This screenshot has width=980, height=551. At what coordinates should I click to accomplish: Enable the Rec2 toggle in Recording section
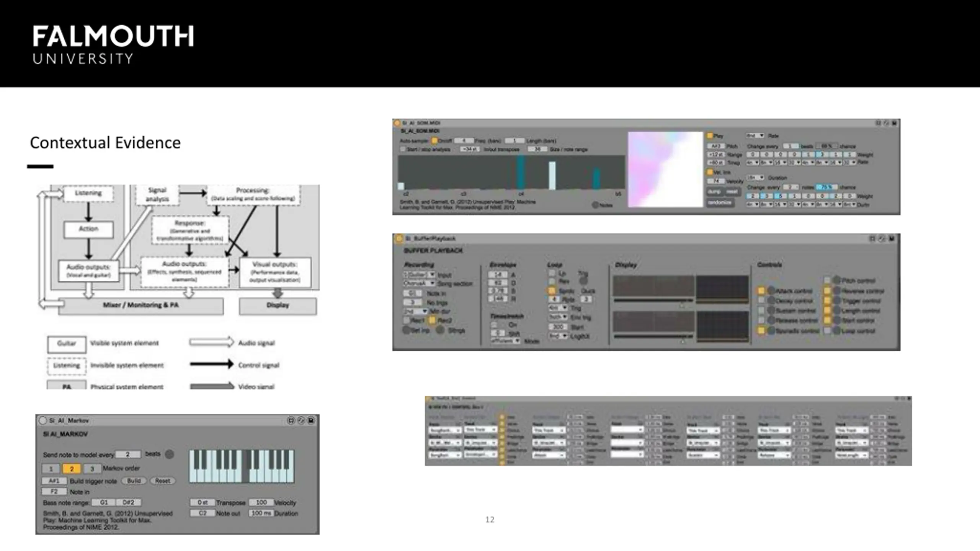click(x=432, y=320)
